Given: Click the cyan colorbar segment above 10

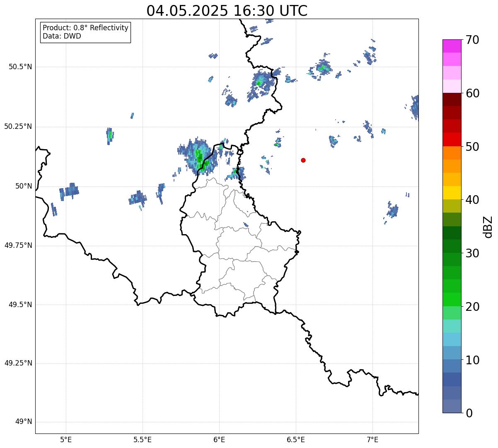Looking at the screenshot, I should pos(452,339).
